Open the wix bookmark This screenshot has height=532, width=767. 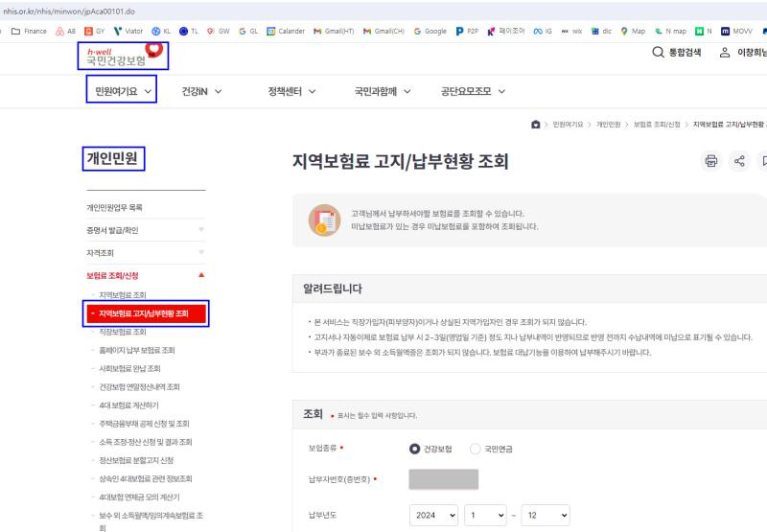tap(571, 31)
